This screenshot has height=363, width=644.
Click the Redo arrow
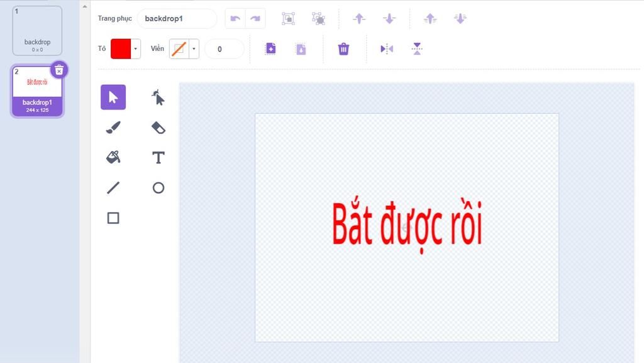tap(255, 18)
